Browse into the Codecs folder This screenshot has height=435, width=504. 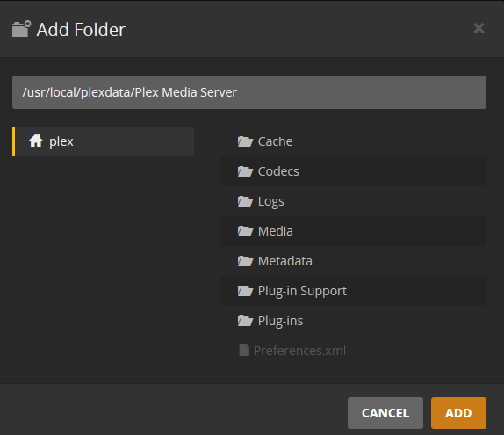pos(353,171)
